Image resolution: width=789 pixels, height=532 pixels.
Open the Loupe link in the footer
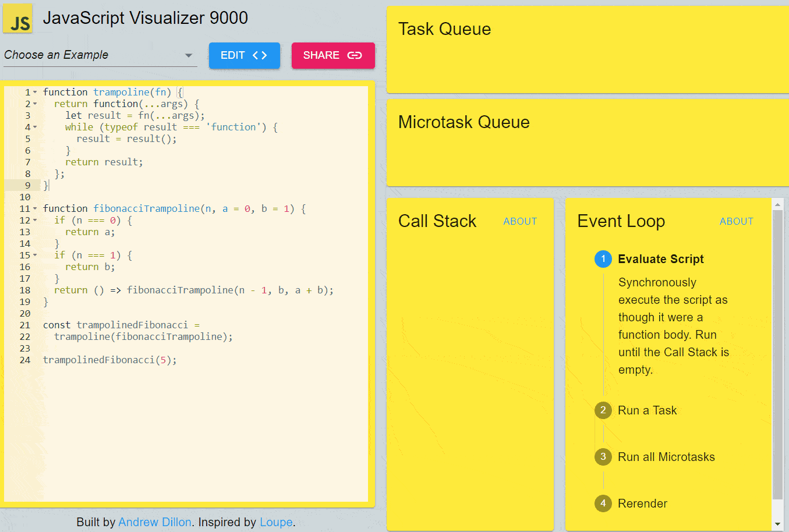(276, 522)
